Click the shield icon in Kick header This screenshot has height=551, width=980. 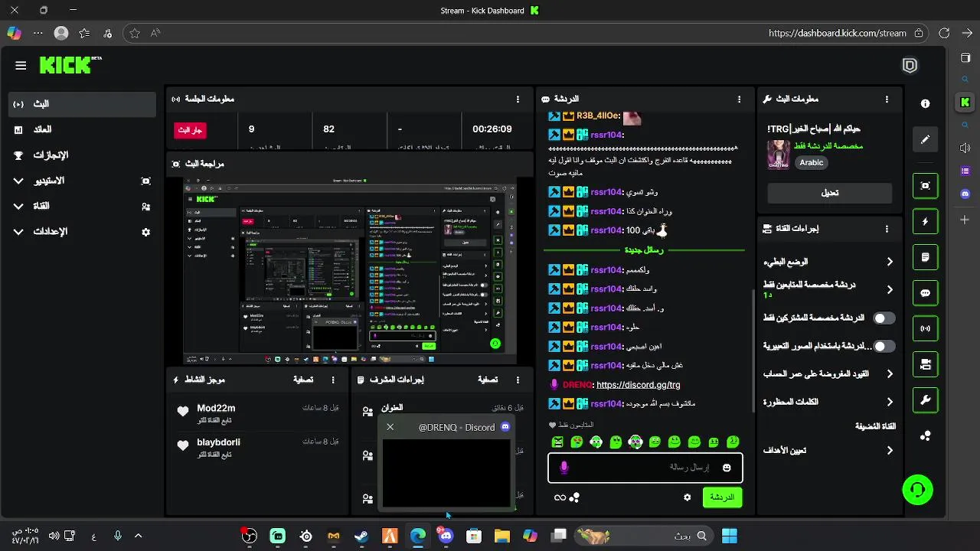pyautogui.click(x=910, y=66)
